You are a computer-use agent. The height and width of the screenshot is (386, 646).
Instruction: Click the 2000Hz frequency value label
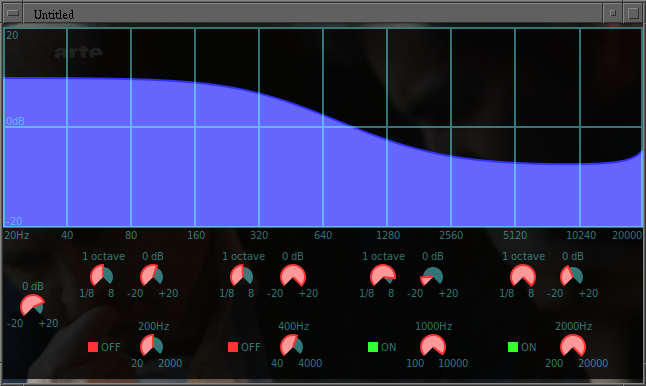pyautogui.click(x=573, y=326)
